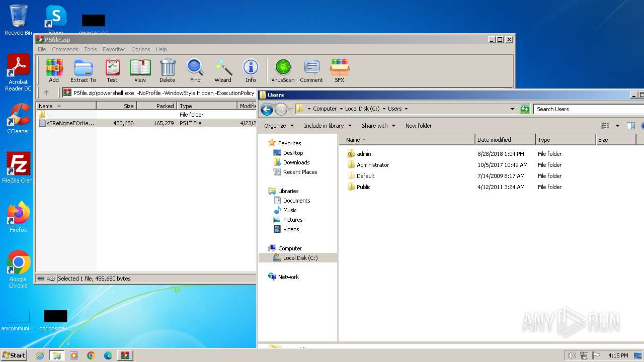Sort Explorer list by Type column
Screen dimensions: 644x362
[566, 140]
